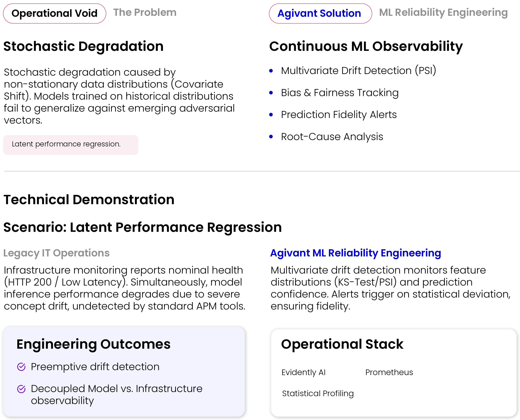Screen dimensions: 520x420
Task: Open Multivariate Drift Detection (PSI) item
Action: (x=359, y=71)
